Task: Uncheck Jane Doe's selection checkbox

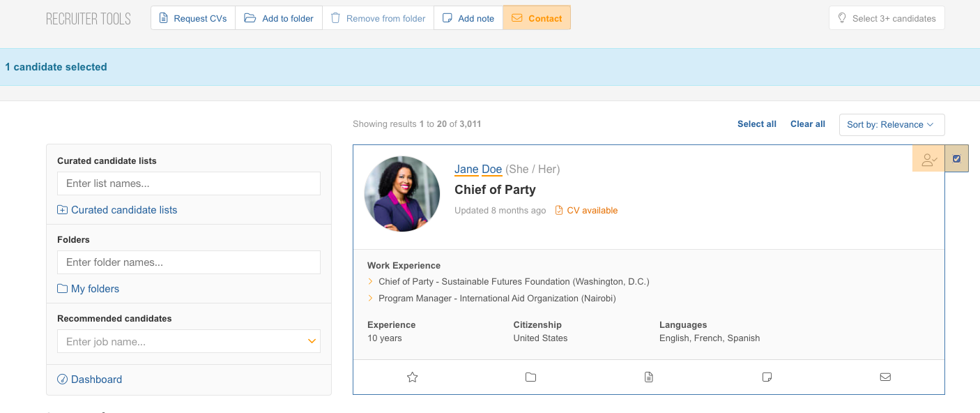Action: coord(956,159)
